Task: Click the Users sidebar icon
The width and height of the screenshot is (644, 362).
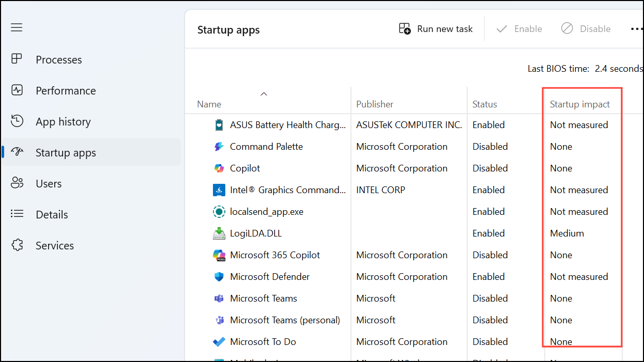Action: (17, 183)
